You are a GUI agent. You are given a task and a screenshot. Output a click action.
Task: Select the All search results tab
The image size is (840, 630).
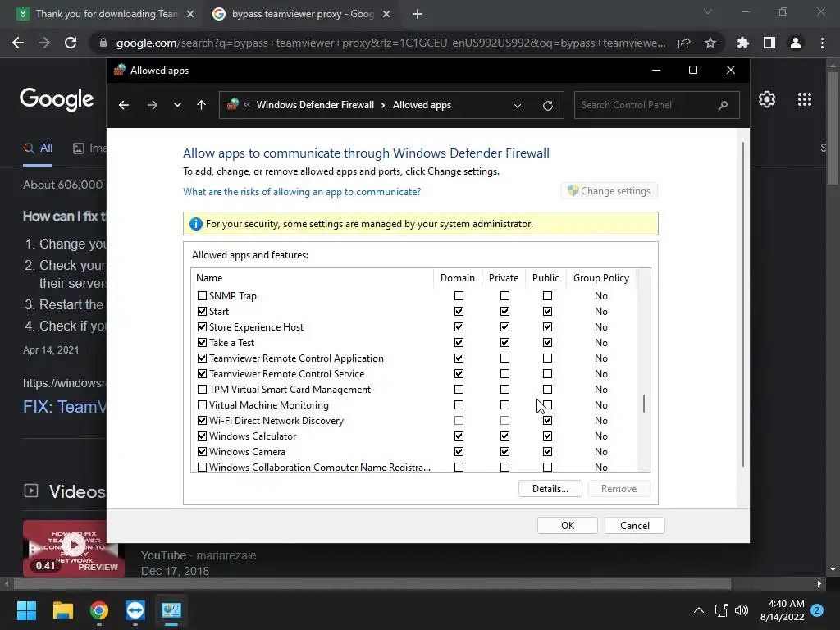pyautogui.click(x=38, y=148)
